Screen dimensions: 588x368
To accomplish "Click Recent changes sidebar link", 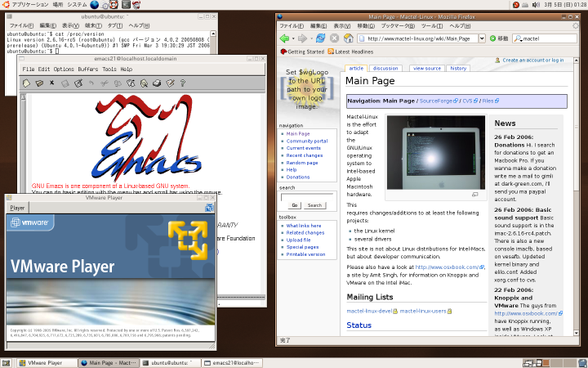I will (305, 155).
